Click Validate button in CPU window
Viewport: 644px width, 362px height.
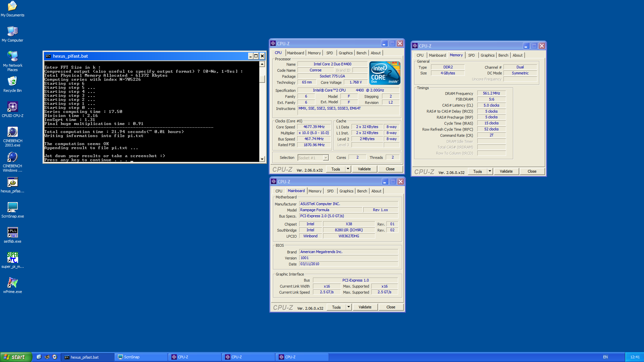pos(364,169)
